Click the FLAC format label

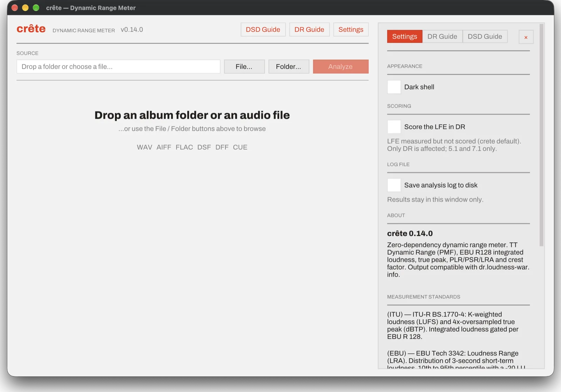click(x=184, y=147)
